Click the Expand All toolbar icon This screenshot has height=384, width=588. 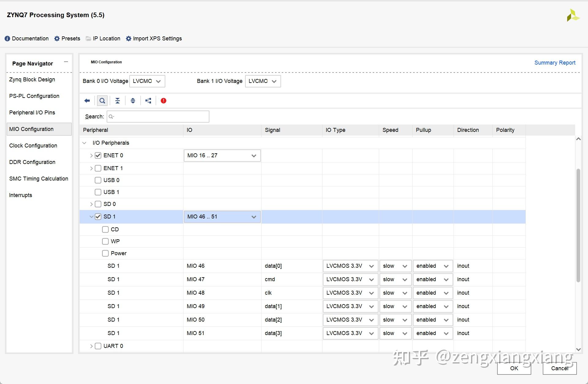tap(133, 101)
